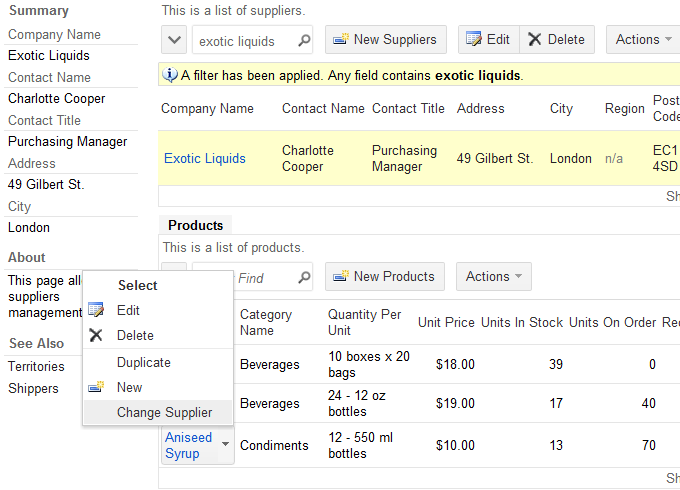Viewport: 680px width, 490px height.
Task: Click the units on order value 70
Action: point(649,445)
